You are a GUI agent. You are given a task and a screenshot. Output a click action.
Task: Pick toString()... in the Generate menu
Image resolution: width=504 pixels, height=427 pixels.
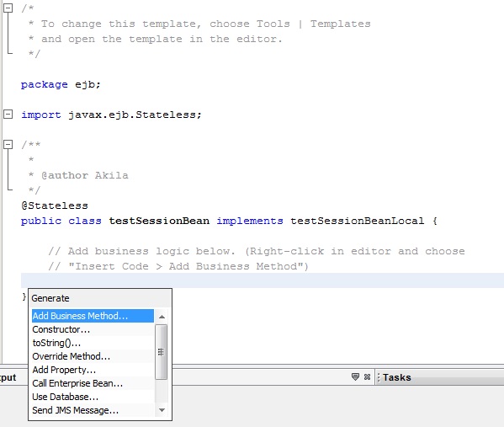tap(93, 343)
